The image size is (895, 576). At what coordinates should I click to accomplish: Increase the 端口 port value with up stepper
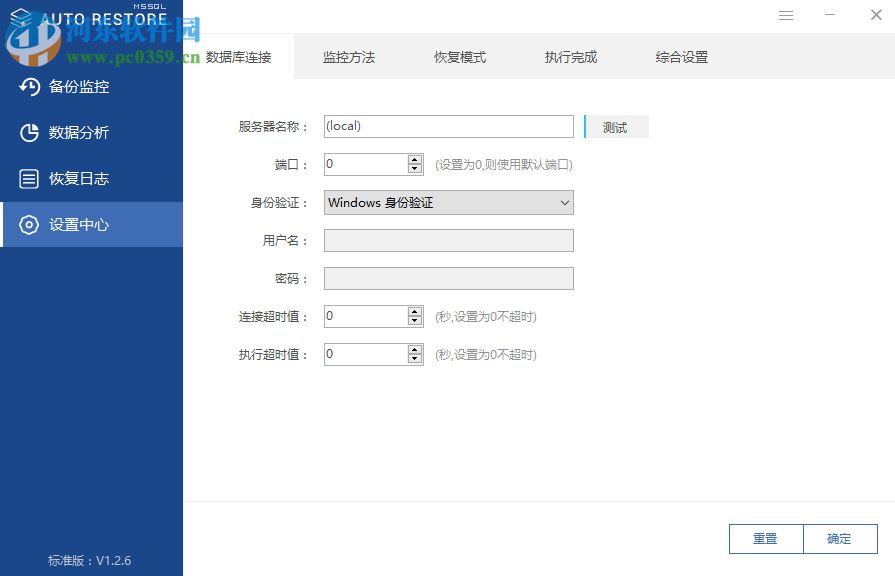(414, 159)
